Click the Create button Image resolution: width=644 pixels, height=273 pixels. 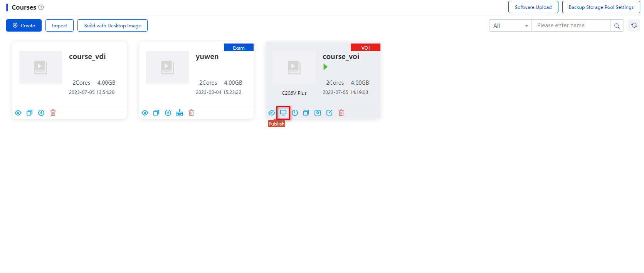pos(24,26)
